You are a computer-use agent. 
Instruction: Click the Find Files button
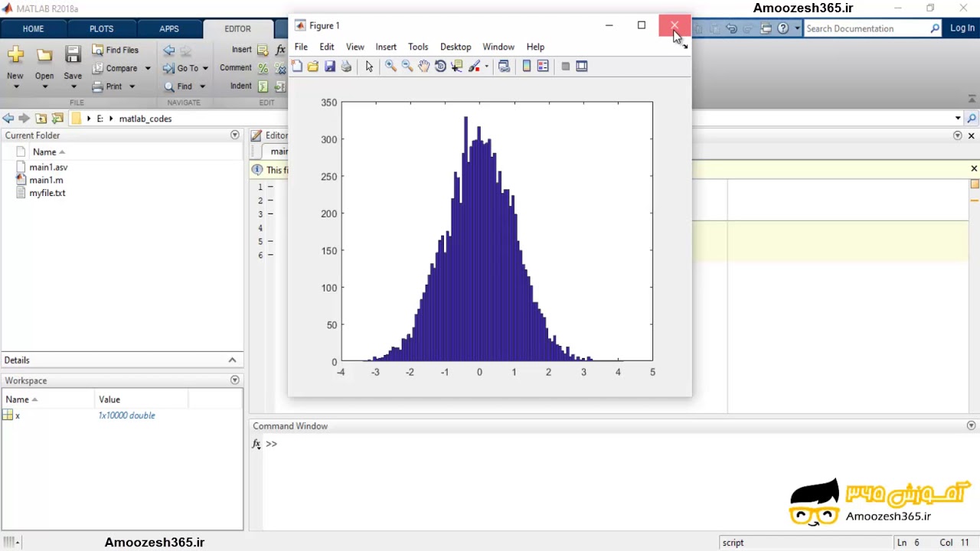pyautogui.click(x=115, y=50)
